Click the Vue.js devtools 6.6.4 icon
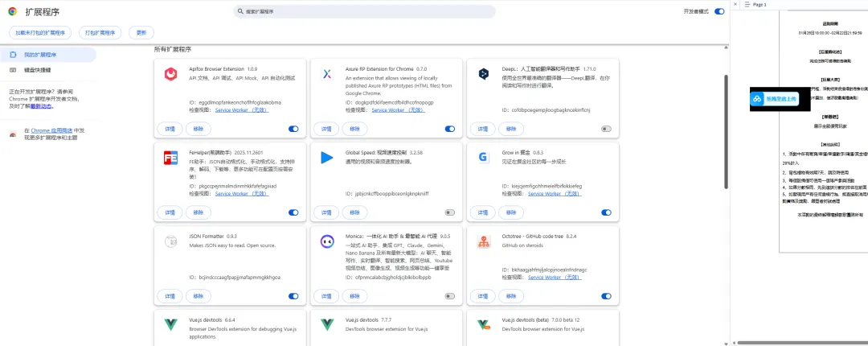Screen dimensions: 868x346 [x=170, y=325]
